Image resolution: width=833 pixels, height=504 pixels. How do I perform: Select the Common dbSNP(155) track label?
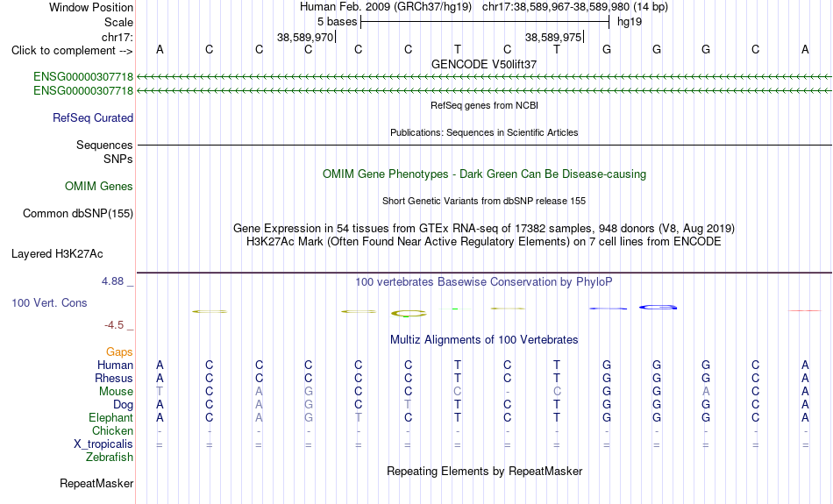[77, 214]
